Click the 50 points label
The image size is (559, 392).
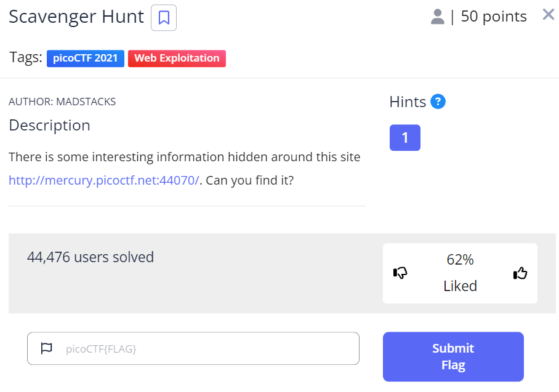point(494,17)
